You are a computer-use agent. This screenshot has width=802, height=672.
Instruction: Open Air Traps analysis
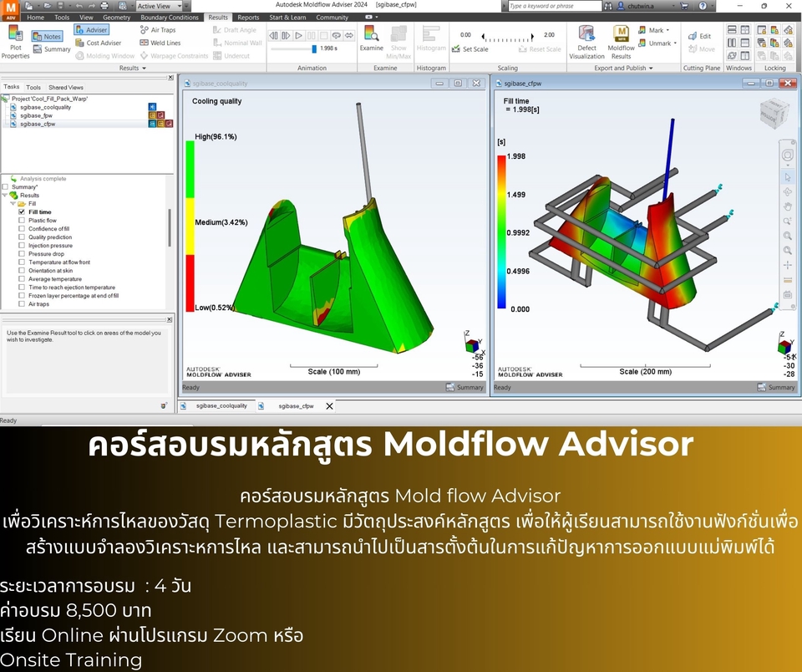(159, 30)
